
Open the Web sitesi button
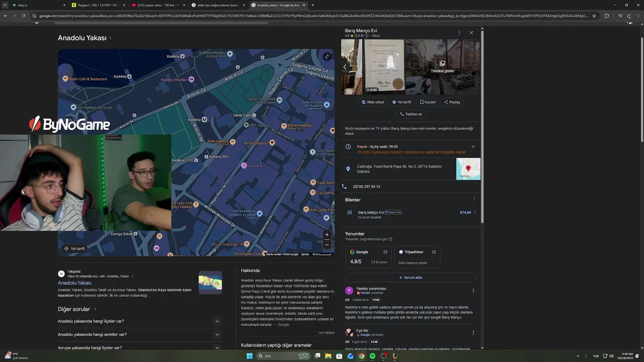[x=373, y=102]
